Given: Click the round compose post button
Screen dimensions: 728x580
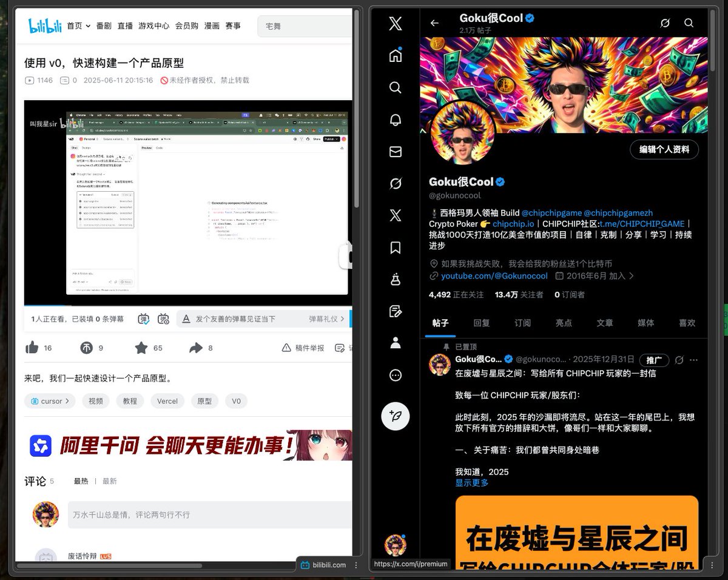Looking at the screenshot, I should pyautogui.click(x=396, y=416).
